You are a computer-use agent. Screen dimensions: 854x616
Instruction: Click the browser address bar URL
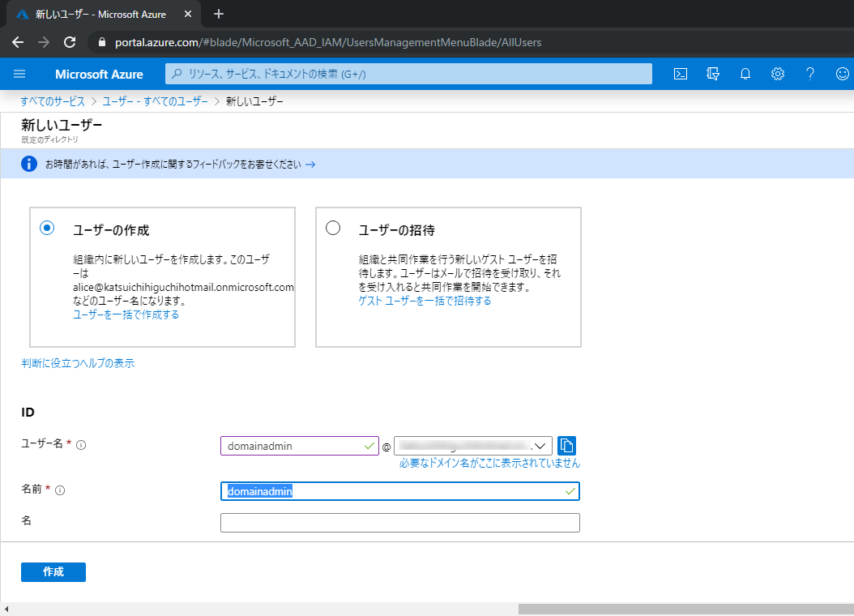[328, 42]
